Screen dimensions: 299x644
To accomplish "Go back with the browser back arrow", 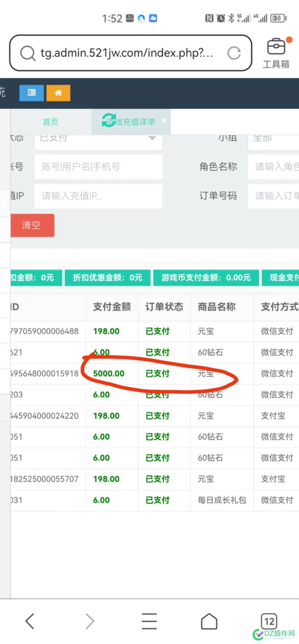I will click(30, 621).
